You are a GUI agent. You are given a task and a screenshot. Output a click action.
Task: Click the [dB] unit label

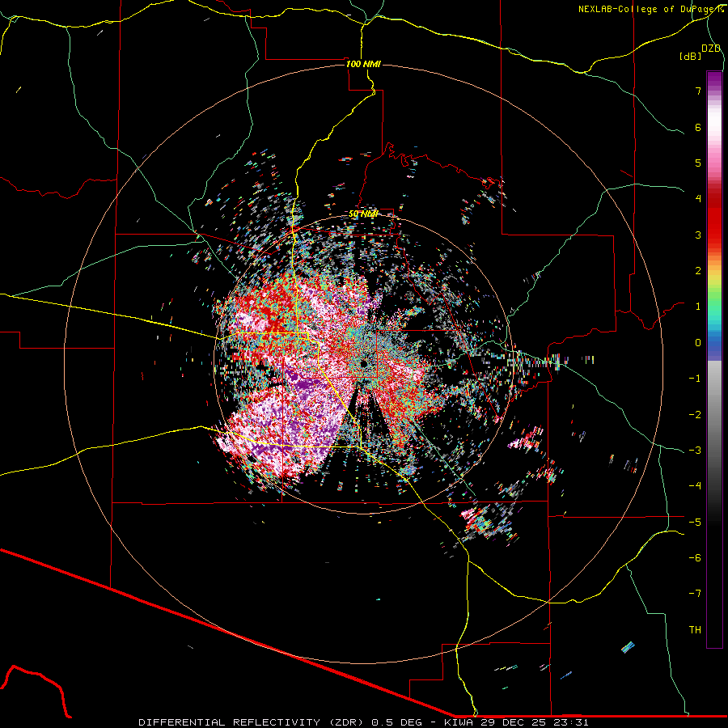690,56
